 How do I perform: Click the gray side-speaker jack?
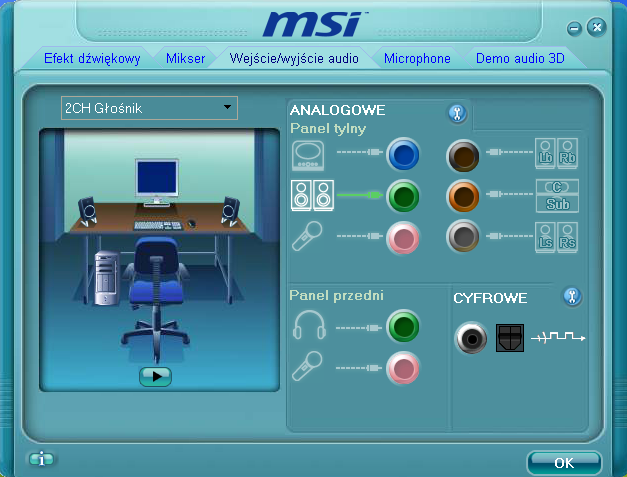tap(463, 236)
